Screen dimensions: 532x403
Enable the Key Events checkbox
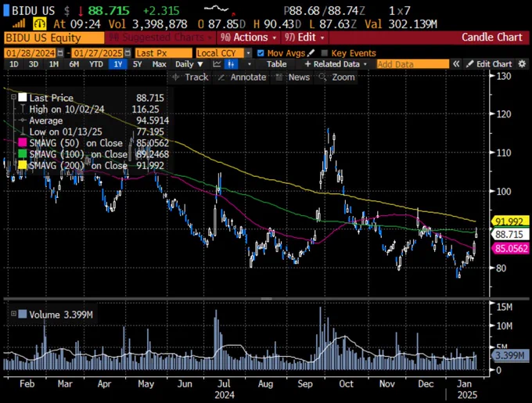pos(325,53)
